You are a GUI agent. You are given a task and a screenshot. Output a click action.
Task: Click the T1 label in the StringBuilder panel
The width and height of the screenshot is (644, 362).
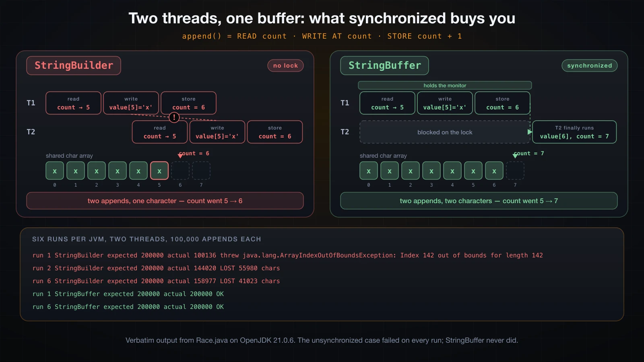[x=31, y=103]
